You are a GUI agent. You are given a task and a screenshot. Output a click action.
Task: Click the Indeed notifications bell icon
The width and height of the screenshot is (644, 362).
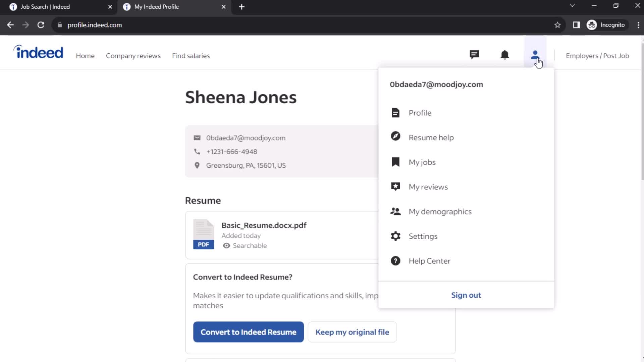(505, 56)
